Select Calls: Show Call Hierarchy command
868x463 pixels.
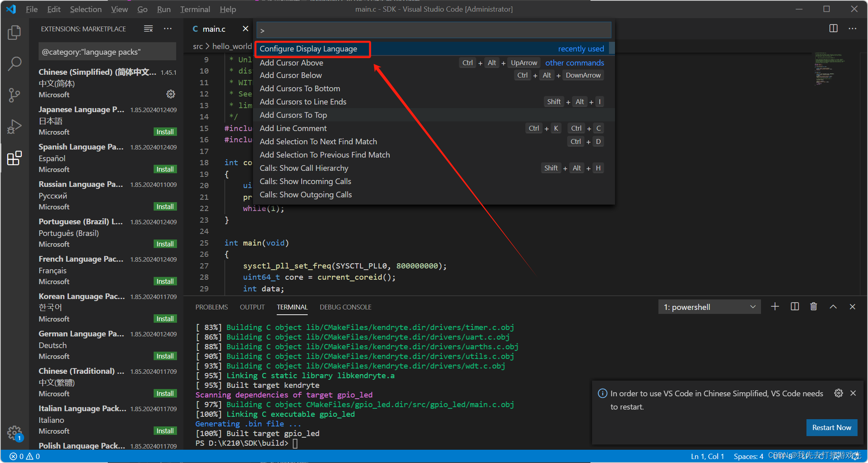pos(434,168)
